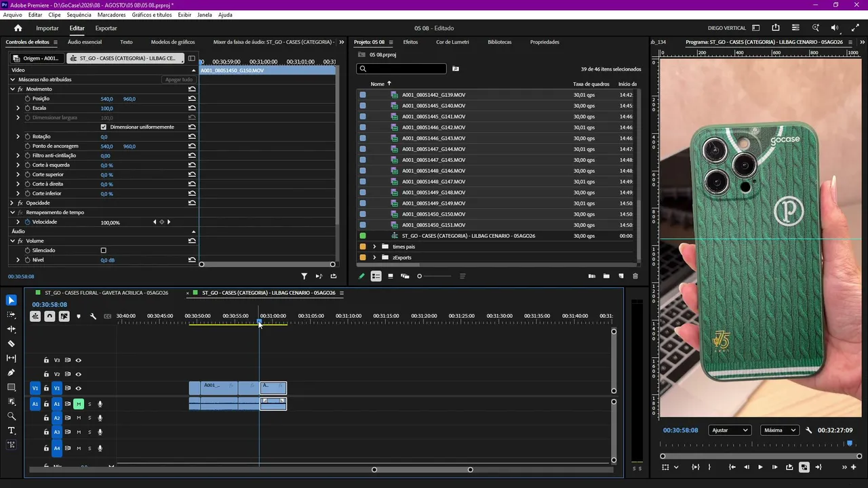Toggle visibility of track V3
This screenshot has width=868, height=488.
coord(79,361)
